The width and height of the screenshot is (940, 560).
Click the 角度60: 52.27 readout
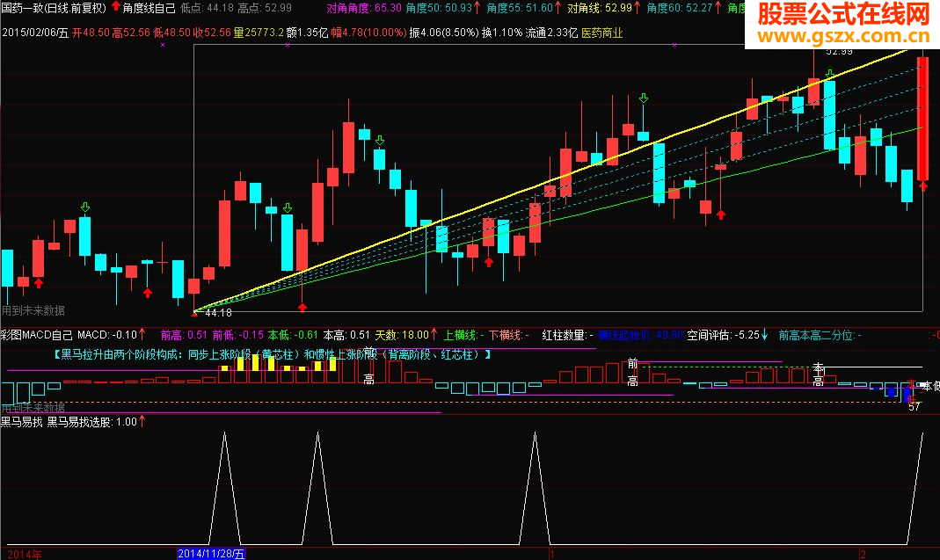[679, 8]
